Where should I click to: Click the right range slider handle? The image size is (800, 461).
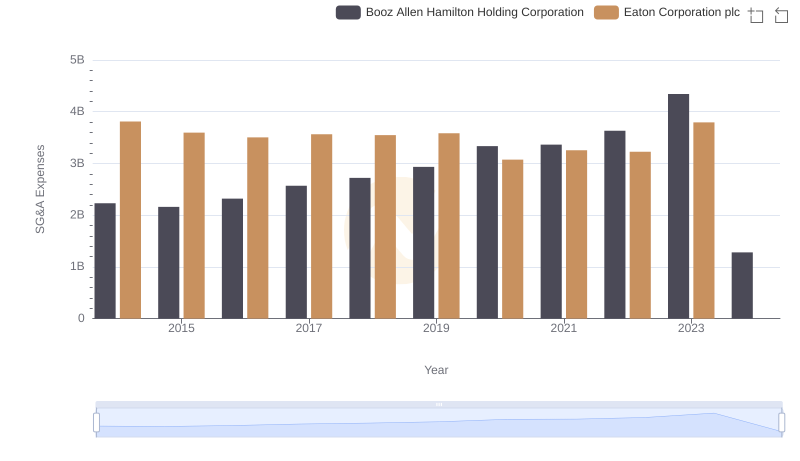782,423
